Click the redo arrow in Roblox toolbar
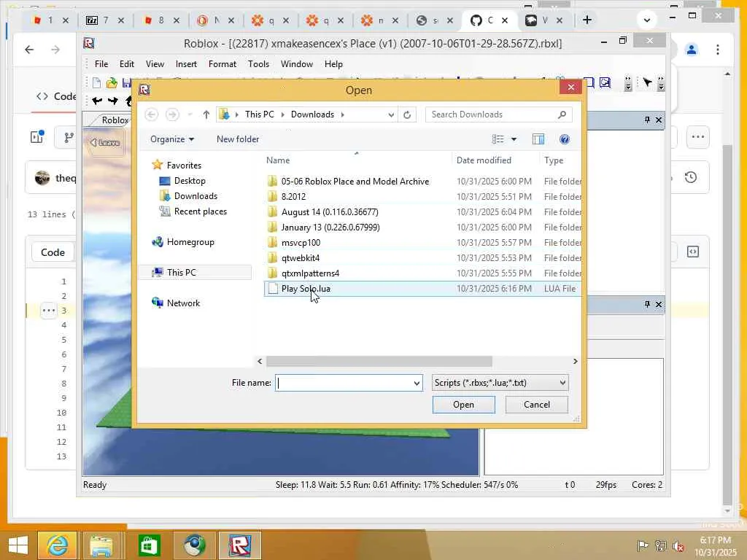 pos(113,101)
